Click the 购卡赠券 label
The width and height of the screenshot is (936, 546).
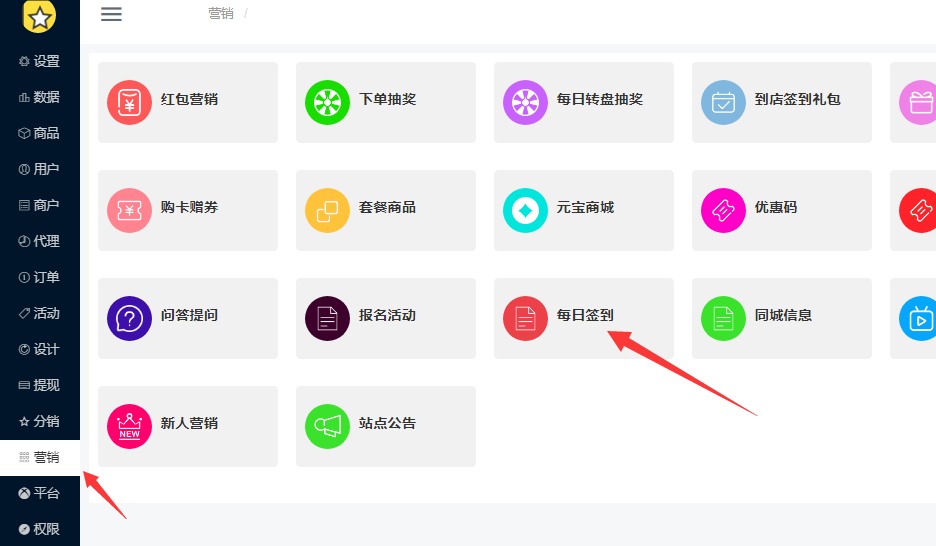pyautogui.click(x=189, y=207)
